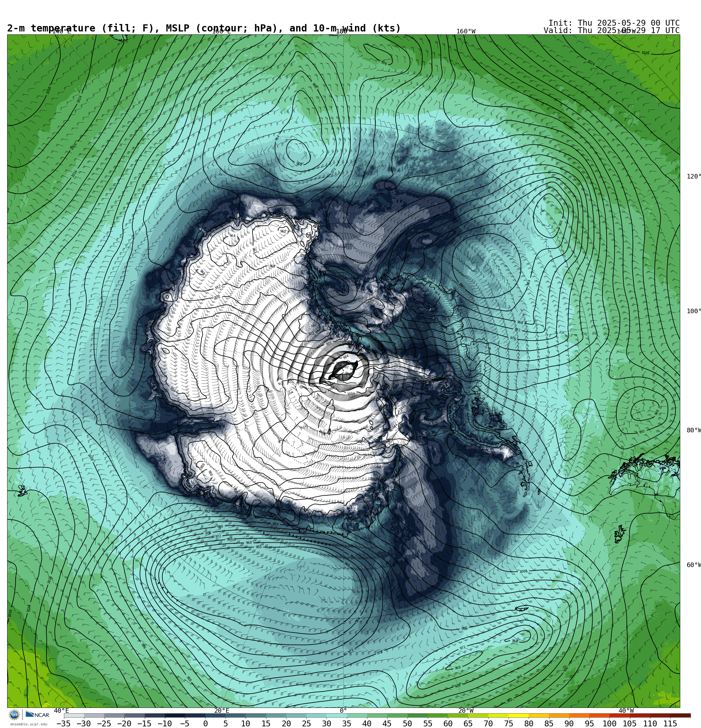Click the '40°E' longitude label at bottom
Screen dimensions: 701x728
(61, 710)
